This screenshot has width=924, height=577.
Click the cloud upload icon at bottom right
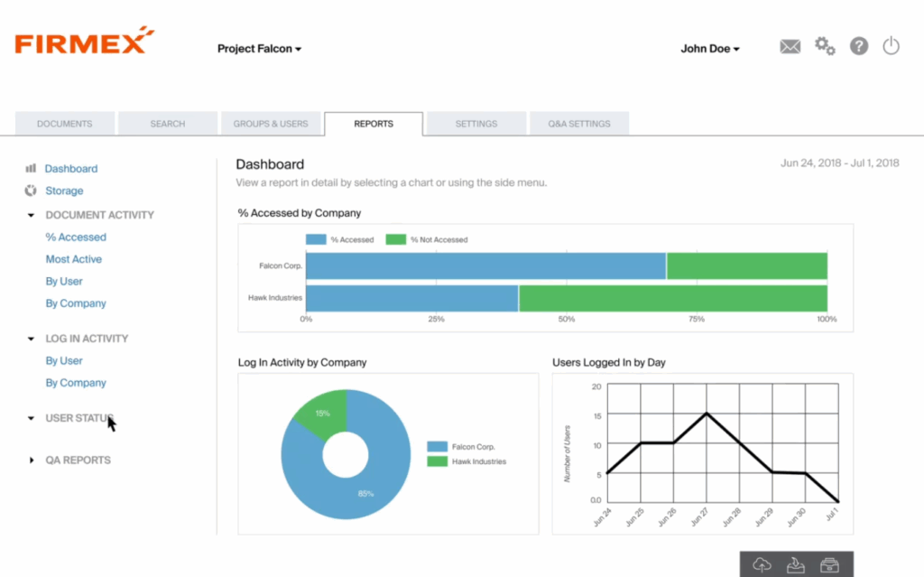pos(761,563)
